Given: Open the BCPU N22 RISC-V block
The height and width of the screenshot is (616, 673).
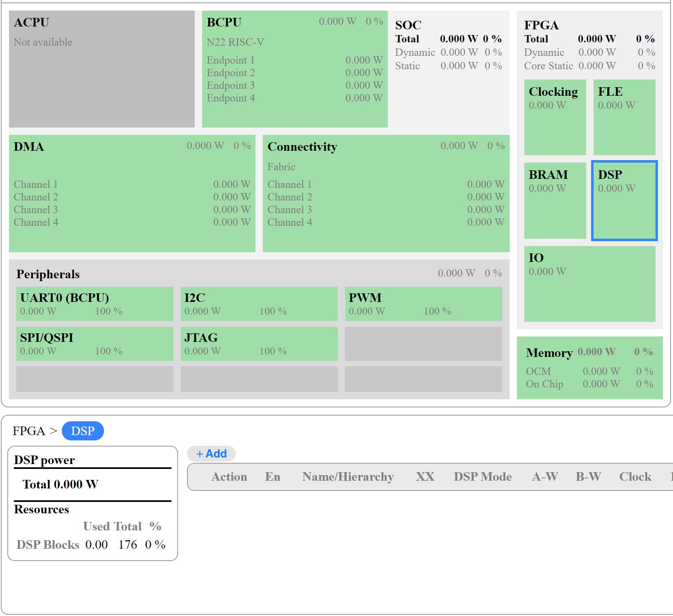Looking at the screenshot, I should tap(295, 69).
